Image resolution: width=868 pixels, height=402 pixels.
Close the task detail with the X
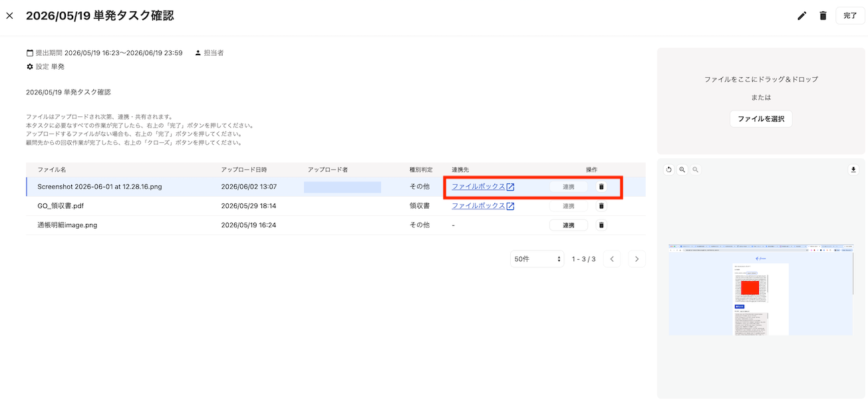(9, 15)
